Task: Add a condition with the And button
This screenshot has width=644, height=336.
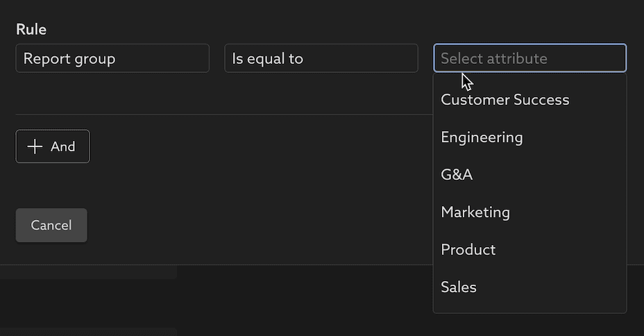Action: click(53, 146)
